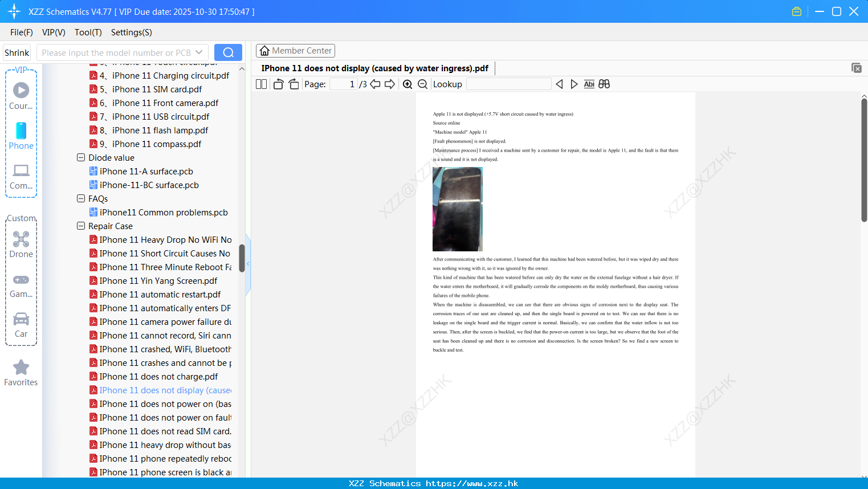Click the Lookup text field
The width and height of the screenshot is (868, 489).
coord(509,84)
